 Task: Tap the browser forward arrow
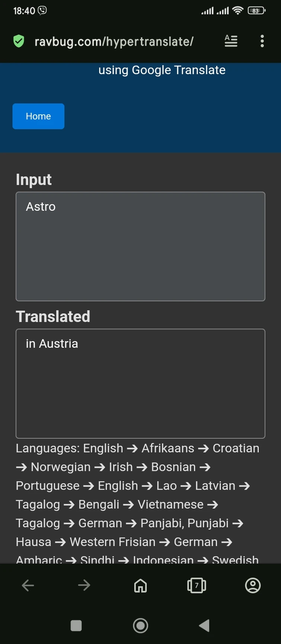coord(84,585)
